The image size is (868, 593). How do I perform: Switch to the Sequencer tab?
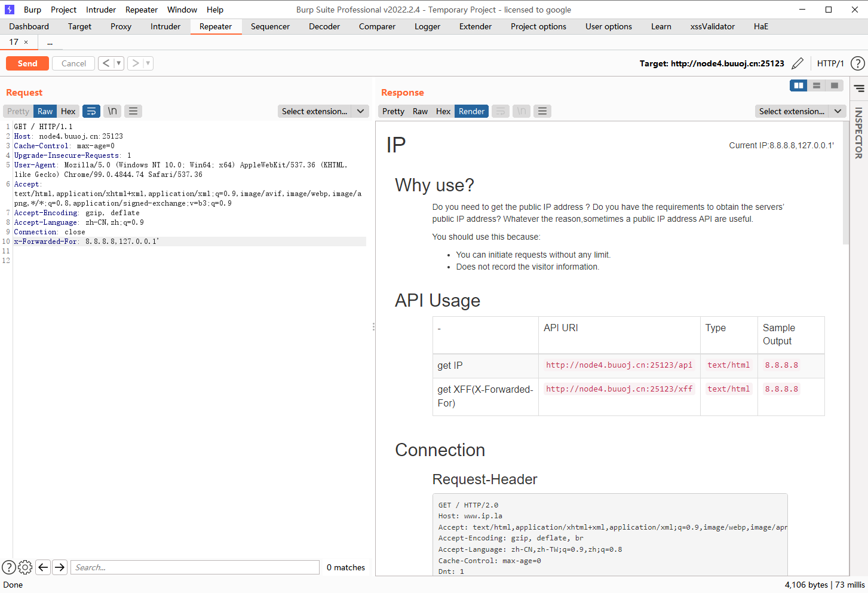(x=270, y=26)
